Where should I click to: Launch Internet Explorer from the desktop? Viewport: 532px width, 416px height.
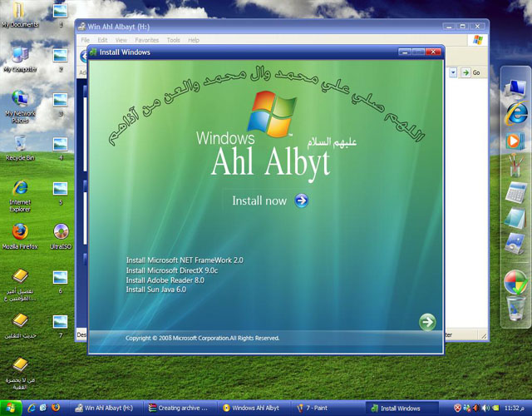click(x=20, y=196)
